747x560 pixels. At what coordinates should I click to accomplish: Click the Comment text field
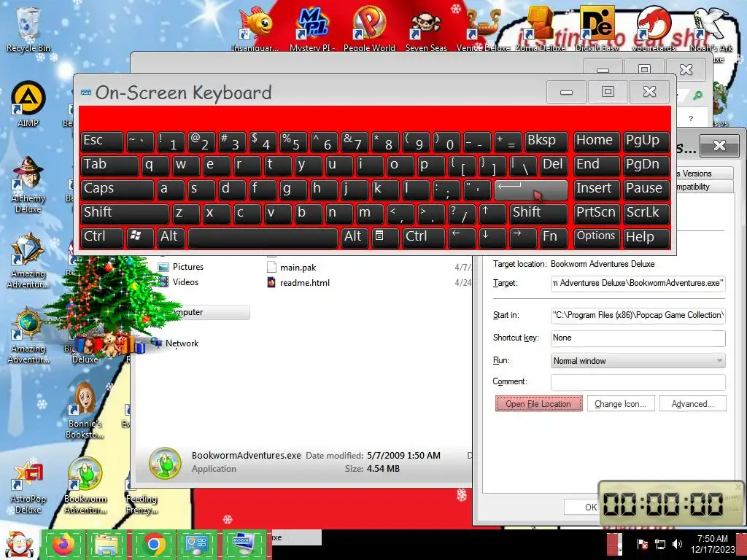(x=638, y=381)
